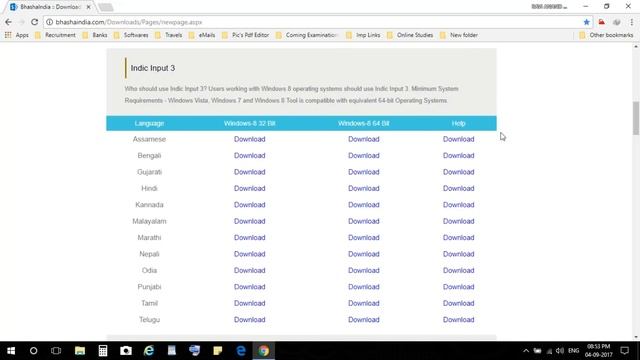Click the volume icon in the system tray

[x=560, y=351]
